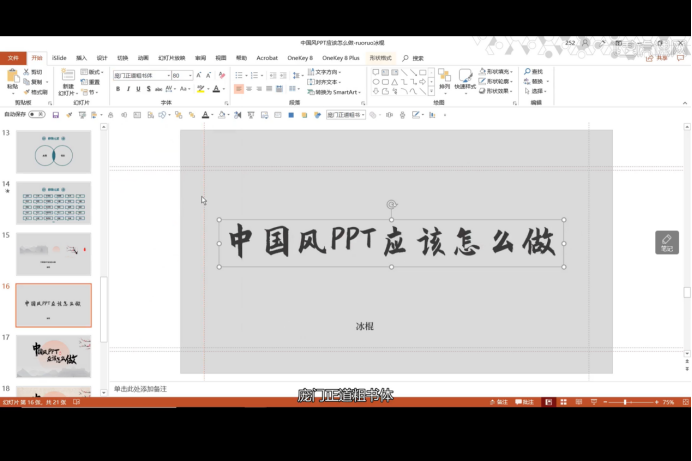The height and width of the screenshot is (461, 692).
Task: Open the floating Notes pencil widget
Action: coord(667,242)
